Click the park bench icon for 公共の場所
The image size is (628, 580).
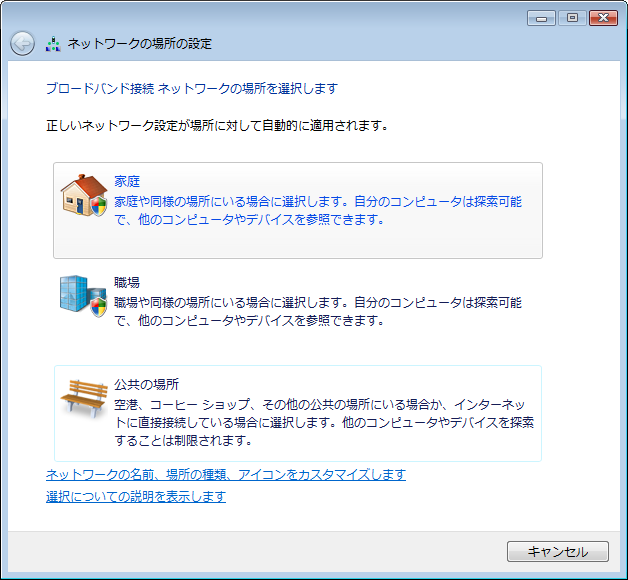[x=84, y=398]
